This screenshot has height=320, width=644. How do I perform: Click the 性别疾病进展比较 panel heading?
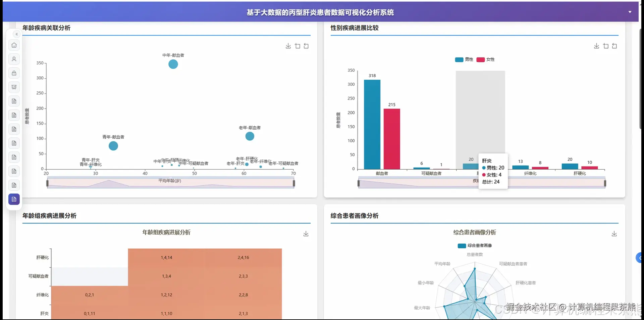(355, 28)
